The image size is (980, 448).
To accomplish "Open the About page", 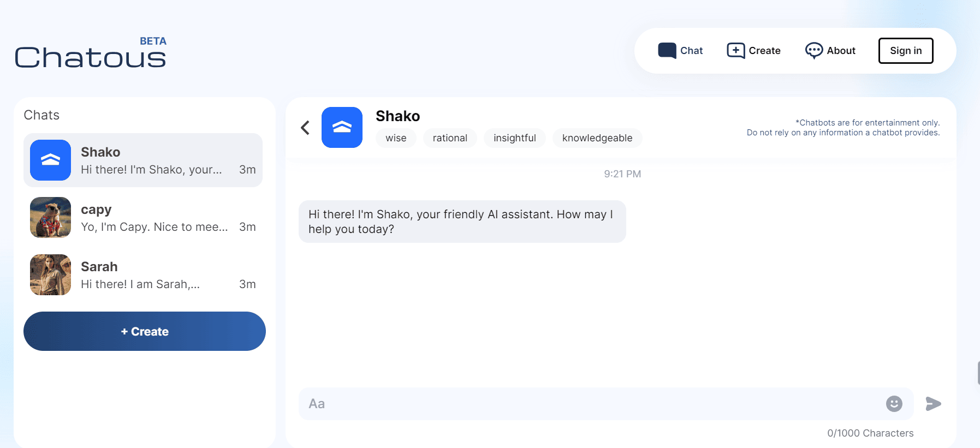I will pos(830,50).
